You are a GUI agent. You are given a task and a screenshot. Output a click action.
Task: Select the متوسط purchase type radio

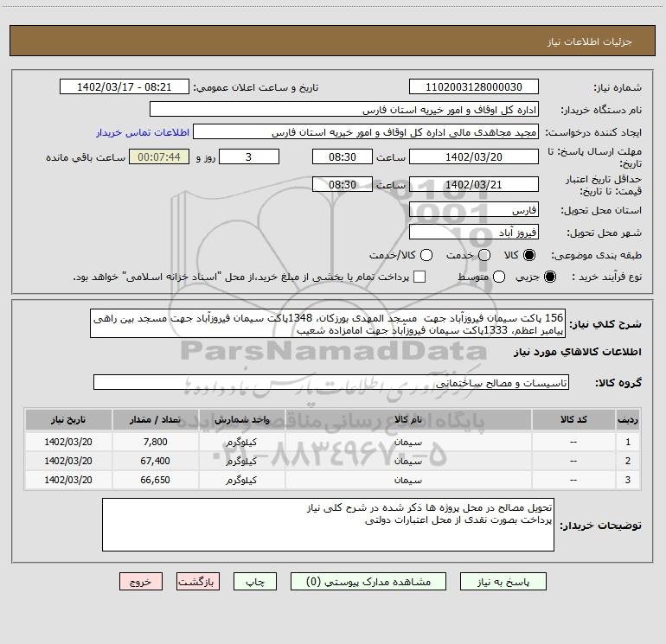[499, 277]
